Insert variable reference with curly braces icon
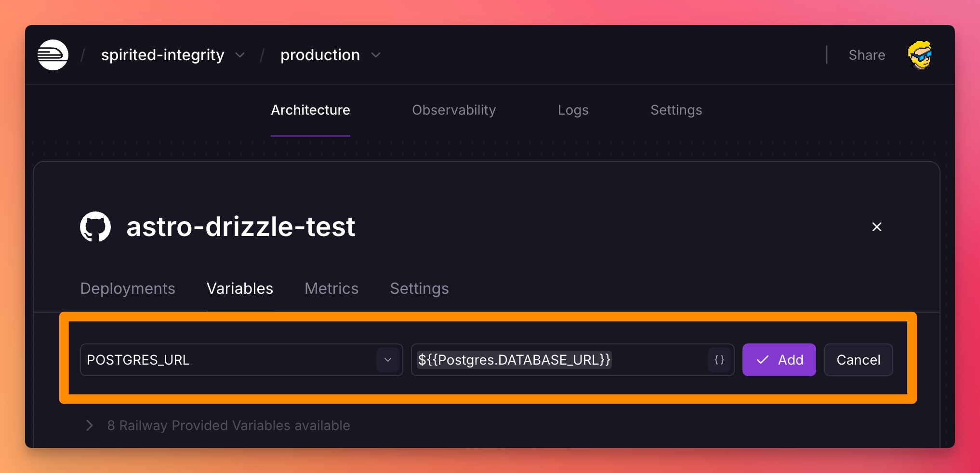Screen dimensions: 980x473 719,360
